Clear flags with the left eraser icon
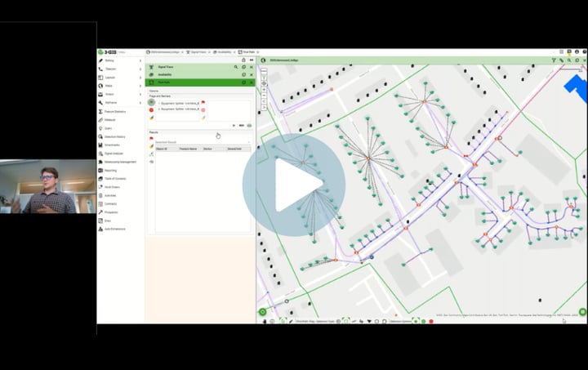Image resolution: width=588 pixels, height=370 pixels. 152,118
